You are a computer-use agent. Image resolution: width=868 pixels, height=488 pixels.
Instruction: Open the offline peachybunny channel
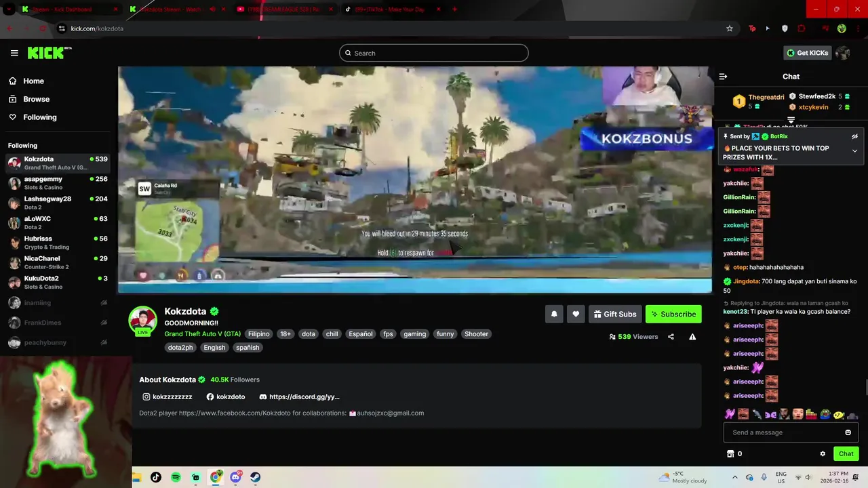coord(58,342)
